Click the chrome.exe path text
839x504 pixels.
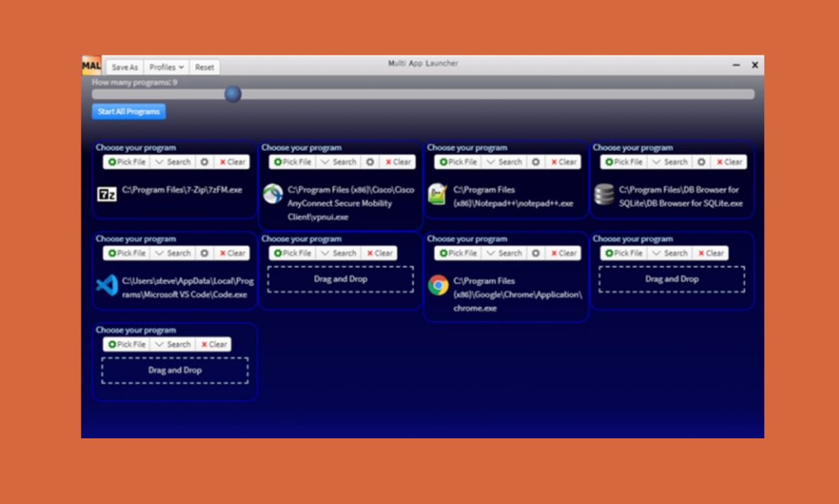pyautogui.click(x=517, y=295)
